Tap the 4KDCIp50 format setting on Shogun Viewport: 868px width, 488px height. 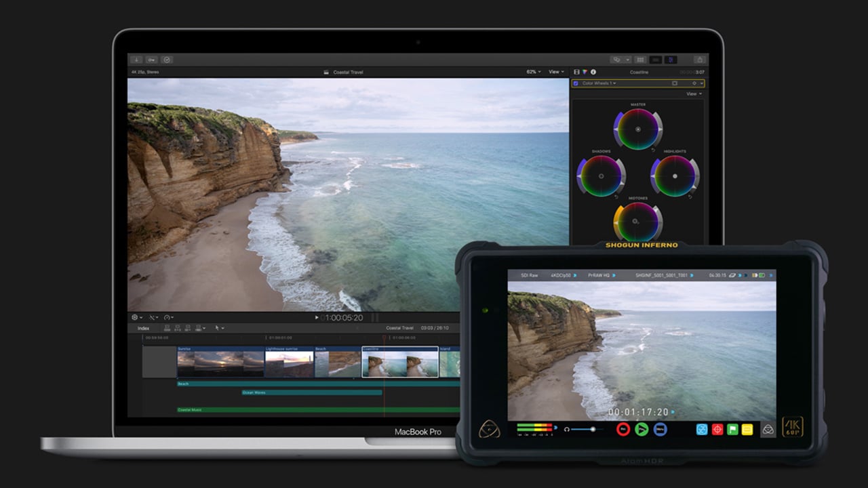click(562, 276)
